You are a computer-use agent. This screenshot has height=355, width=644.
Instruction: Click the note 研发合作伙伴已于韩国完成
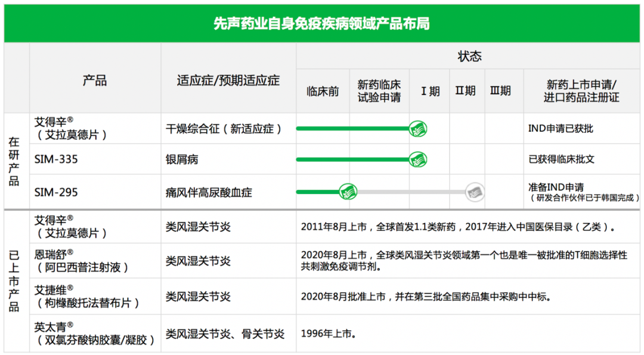584,198
